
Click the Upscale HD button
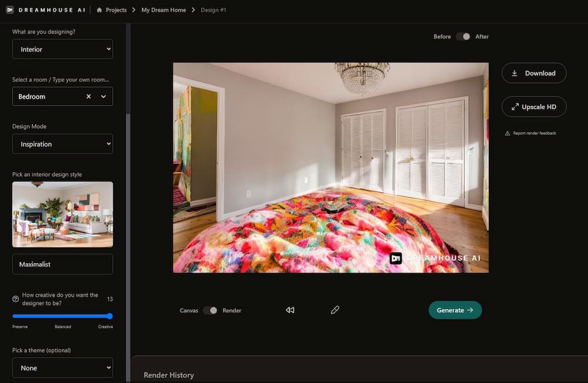[534, 106]
